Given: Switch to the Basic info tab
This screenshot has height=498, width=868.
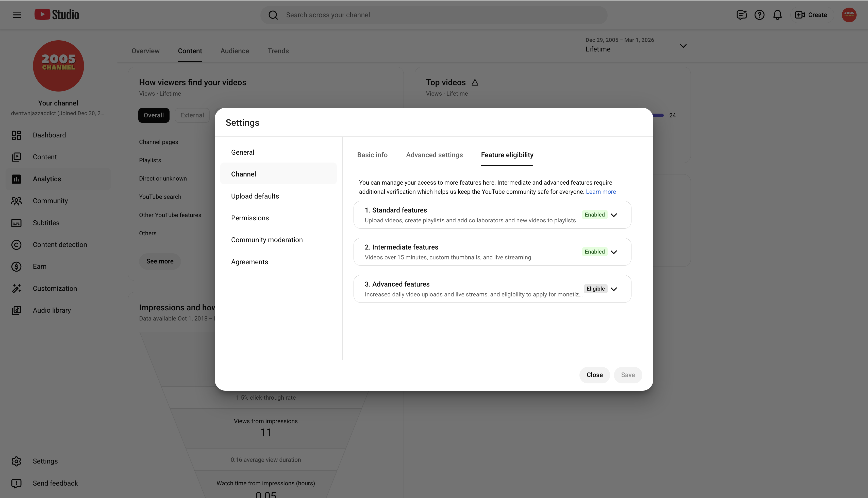Looking at the screenshot, I should (372, 155).
